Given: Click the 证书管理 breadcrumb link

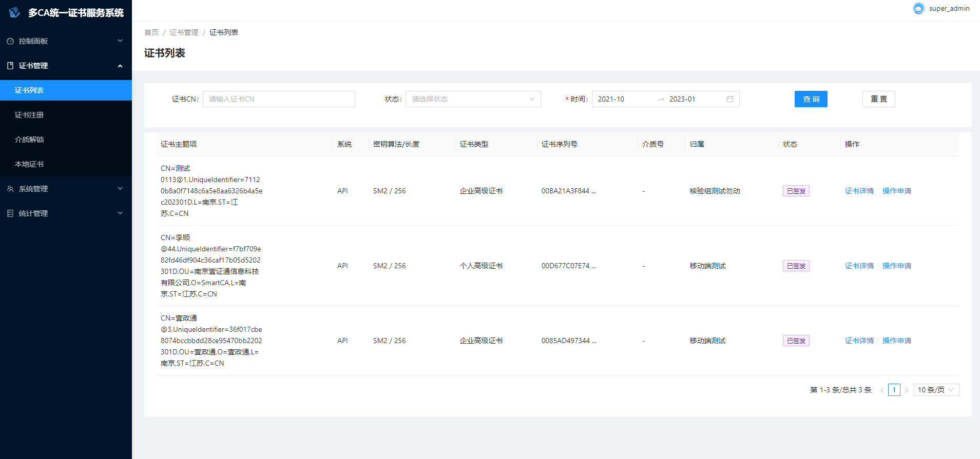Looking at the screenshot, I should pos(184,32).
